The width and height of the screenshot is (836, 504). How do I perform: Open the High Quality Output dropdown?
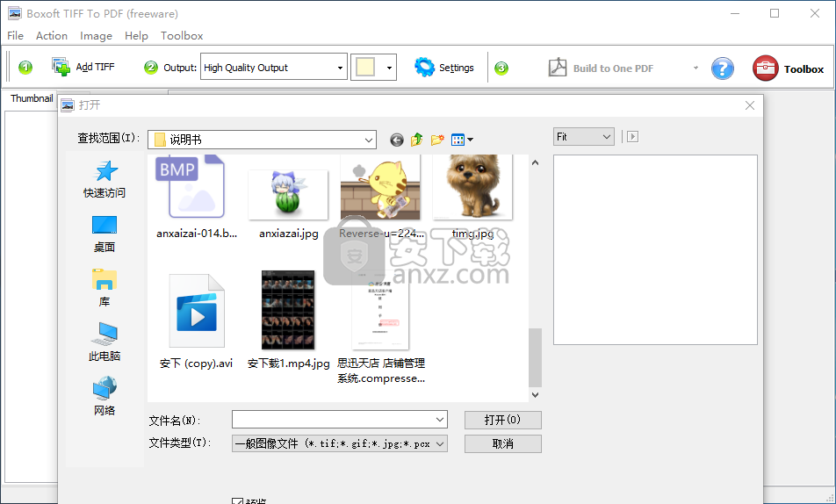click(274, 68)
